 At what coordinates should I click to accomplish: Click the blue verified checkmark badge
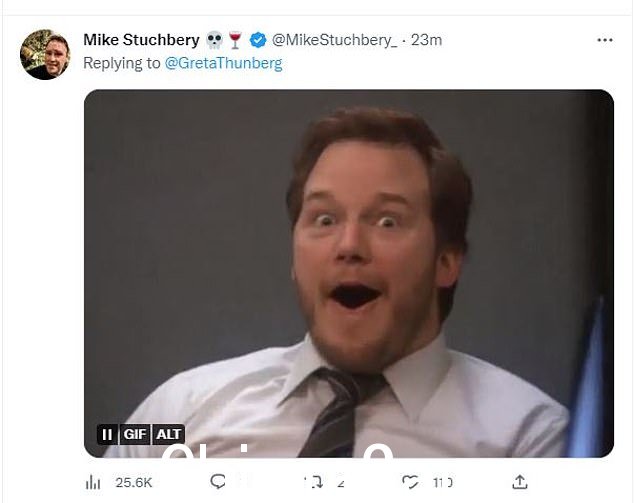click(x=258, y=40)
